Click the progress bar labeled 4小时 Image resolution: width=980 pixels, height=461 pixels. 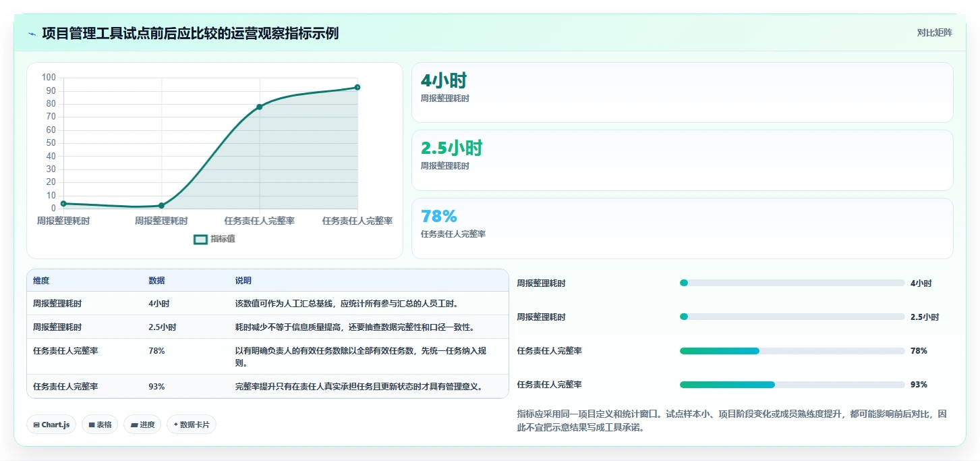[x=792, y=283]
